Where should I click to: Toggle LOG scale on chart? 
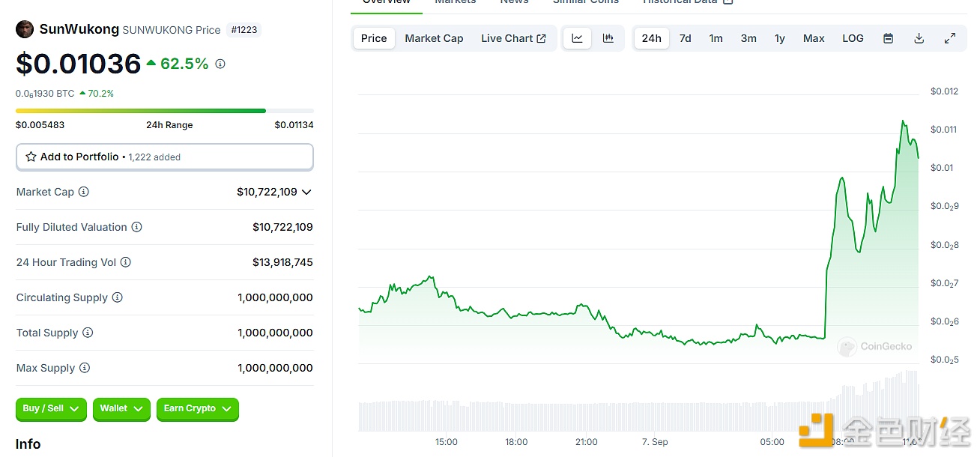[x=853, y=38]
